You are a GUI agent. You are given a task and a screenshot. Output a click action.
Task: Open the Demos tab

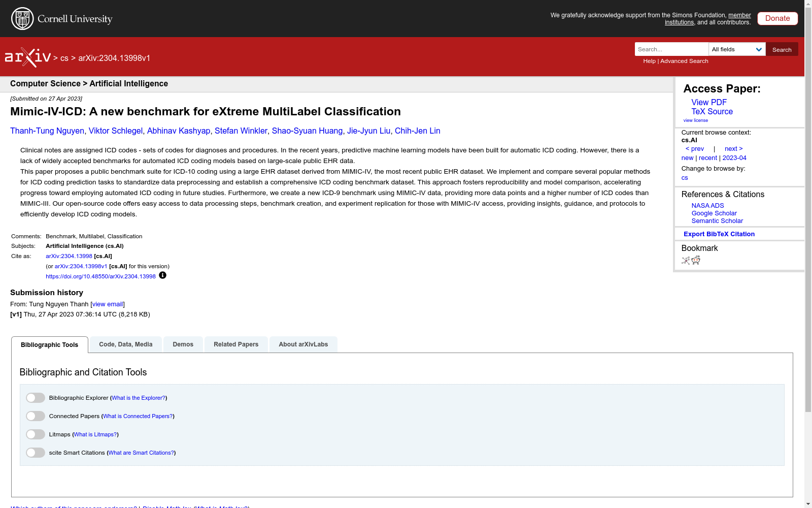pyautogui.click(x=183, y=344)
